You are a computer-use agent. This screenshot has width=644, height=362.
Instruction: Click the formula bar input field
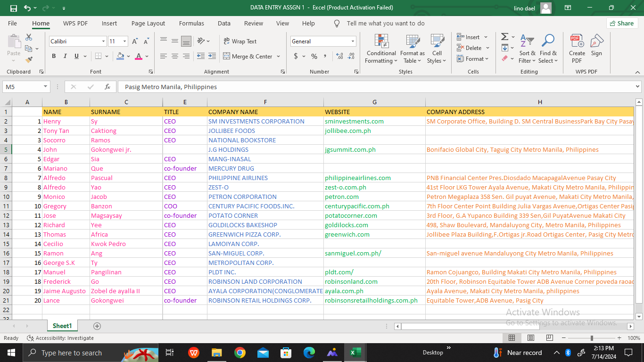[377, 87]
